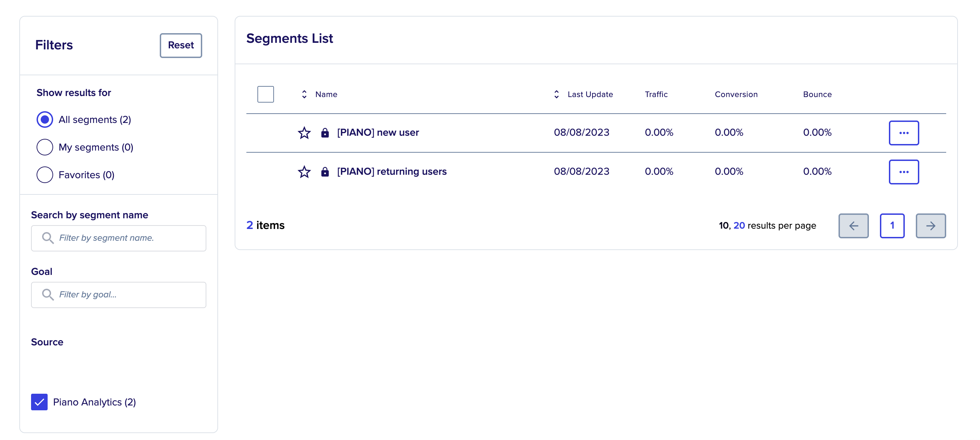Open the segment named [PIANO] new user
Image resolution: width=980 pixels, height=440 pixels.
[378, 133]
